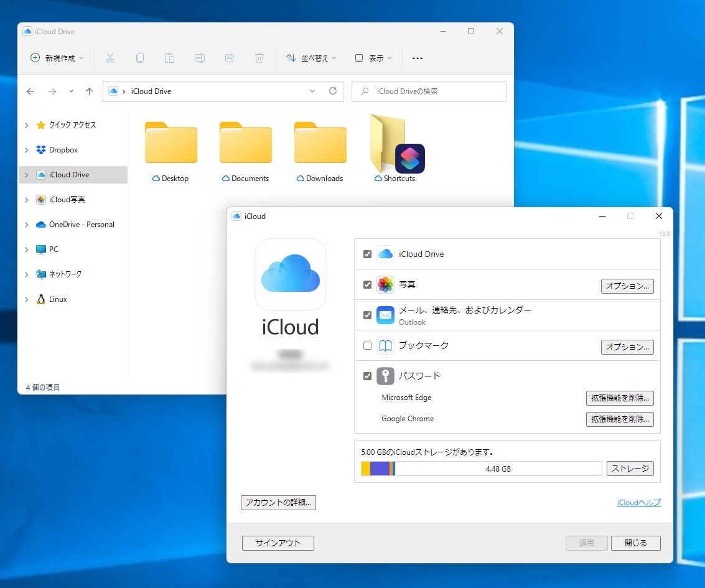Select iCloud写真 in the sidebar

[x=66, y=199]
